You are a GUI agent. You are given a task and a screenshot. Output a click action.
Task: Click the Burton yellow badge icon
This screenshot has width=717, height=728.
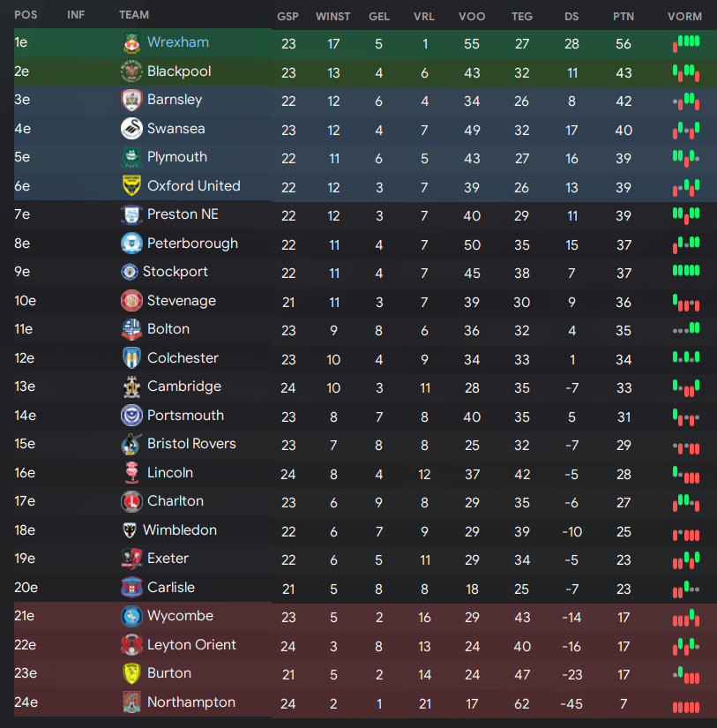(x=131, y=673)
